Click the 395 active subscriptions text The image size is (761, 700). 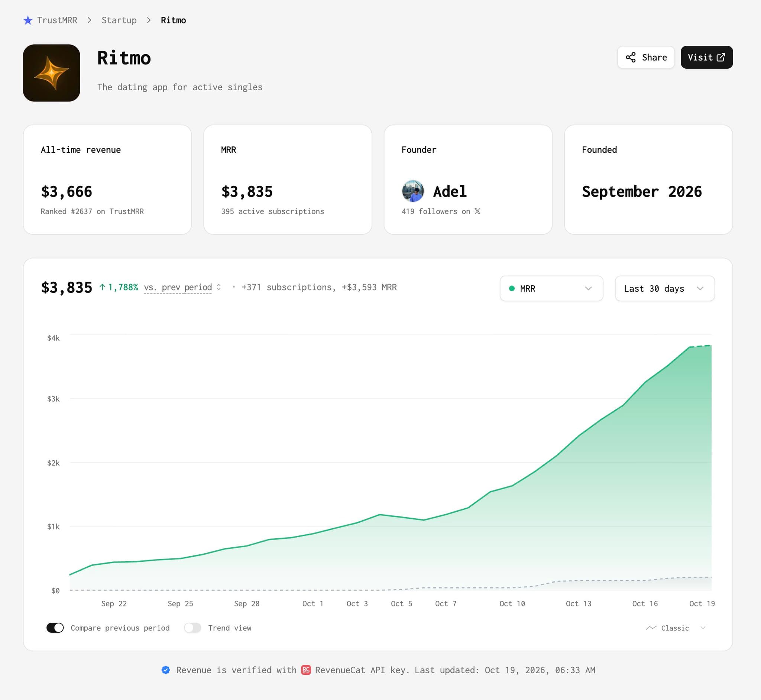(x=272, y=211)
